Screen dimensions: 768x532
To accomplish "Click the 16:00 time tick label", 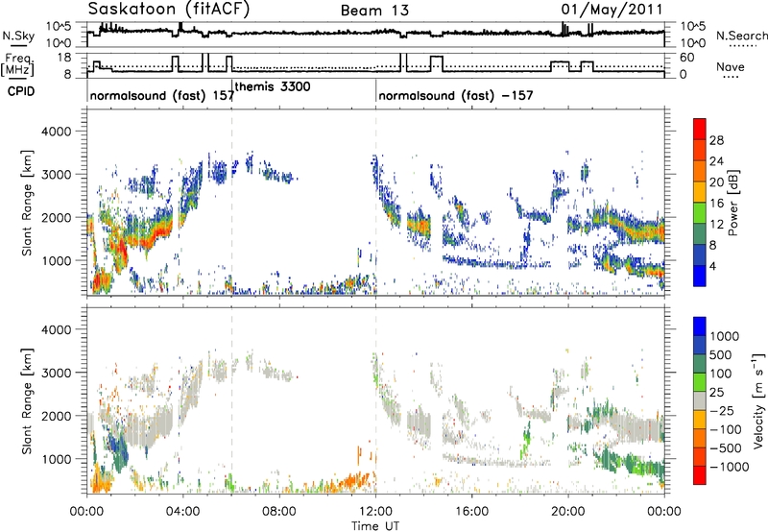I will tap(472, 512).
